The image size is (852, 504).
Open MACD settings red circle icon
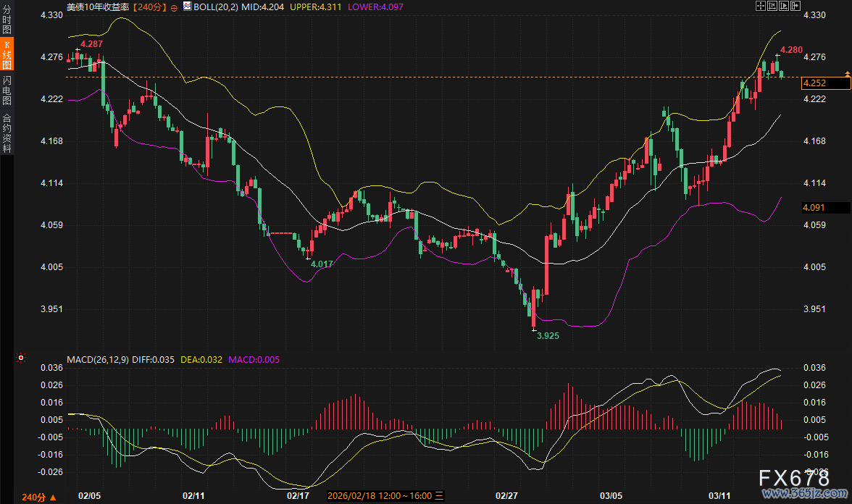pos(20,358)
